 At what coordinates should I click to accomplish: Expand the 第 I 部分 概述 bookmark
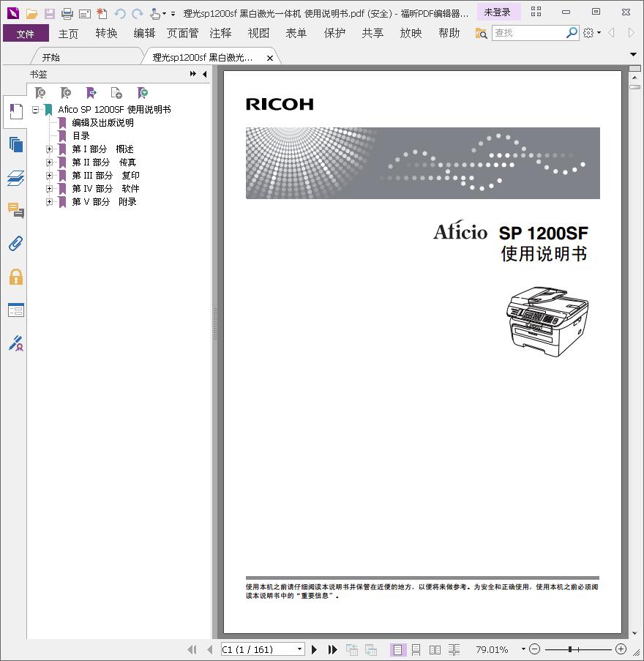point(49,149)
